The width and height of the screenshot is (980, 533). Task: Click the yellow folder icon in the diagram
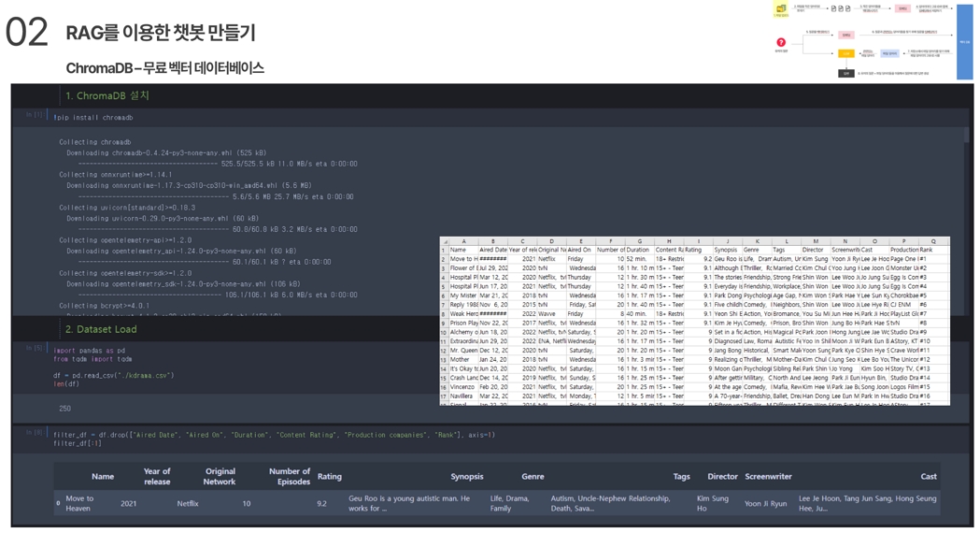click(781, 8)
